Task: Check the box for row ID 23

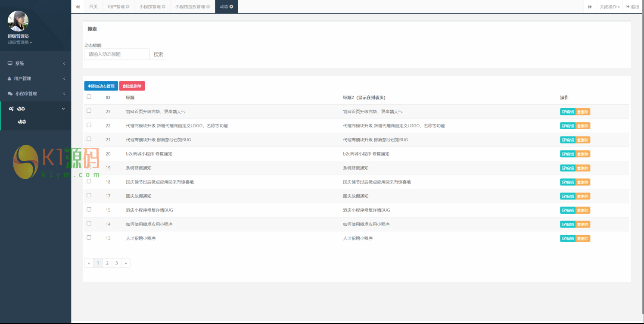Action: pyautogui.click(x=89, y=111)
